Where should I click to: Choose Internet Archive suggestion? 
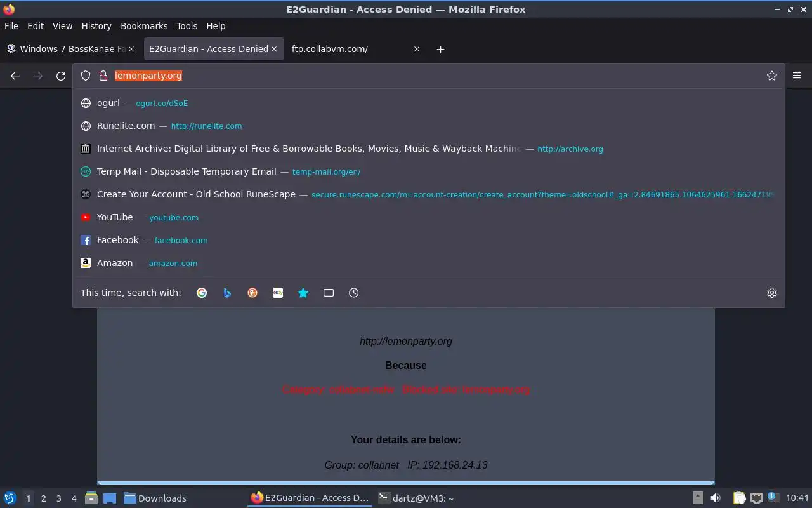point(428,149)
